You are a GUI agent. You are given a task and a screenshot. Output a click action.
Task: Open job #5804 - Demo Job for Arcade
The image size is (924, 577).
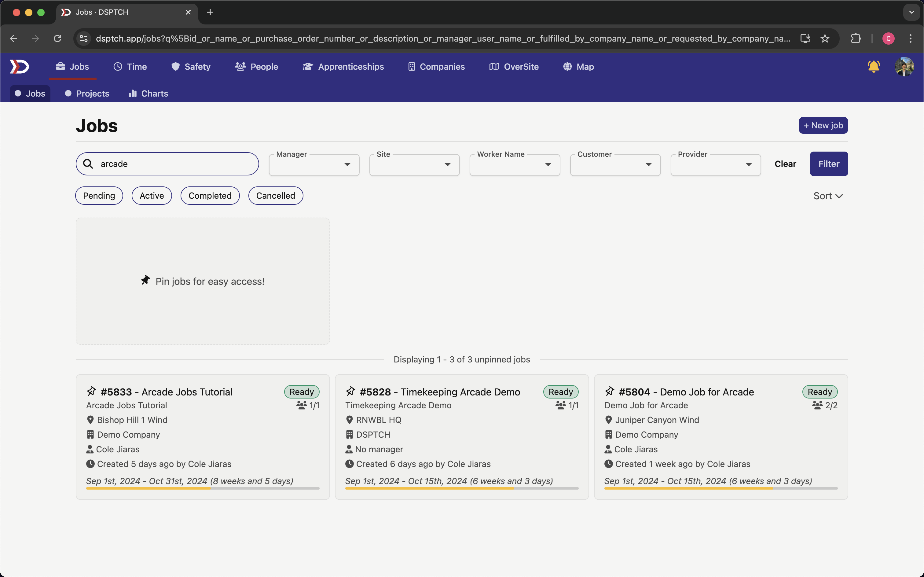click(686, 392)
